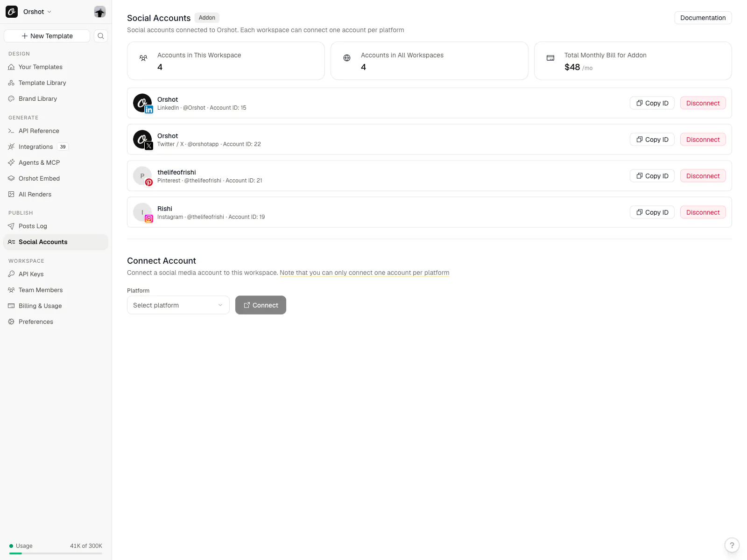Click the 41K of 300K usage text
The width and height of the screenshot is (747, 560).
tap(86, 546)
